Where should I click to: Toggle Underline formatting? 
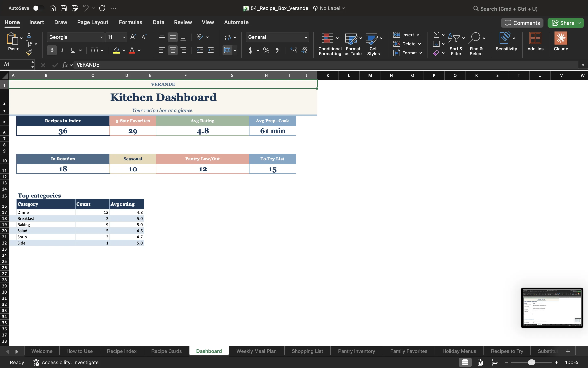[73, 50]
